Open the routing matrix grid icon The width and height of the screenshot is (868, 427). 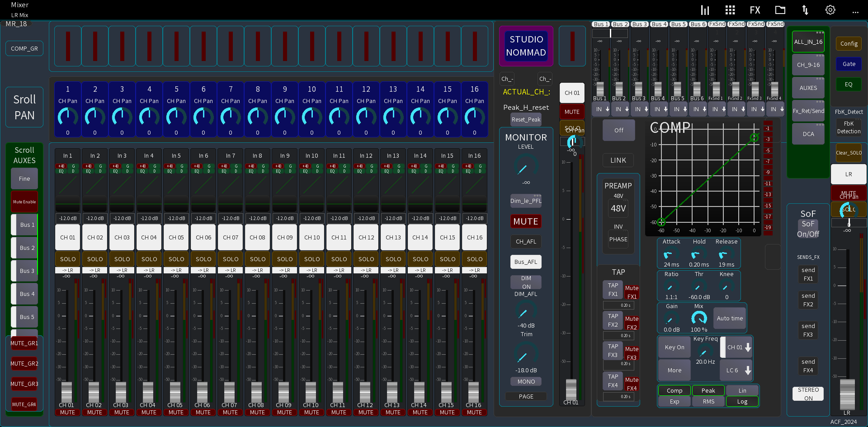730,9
